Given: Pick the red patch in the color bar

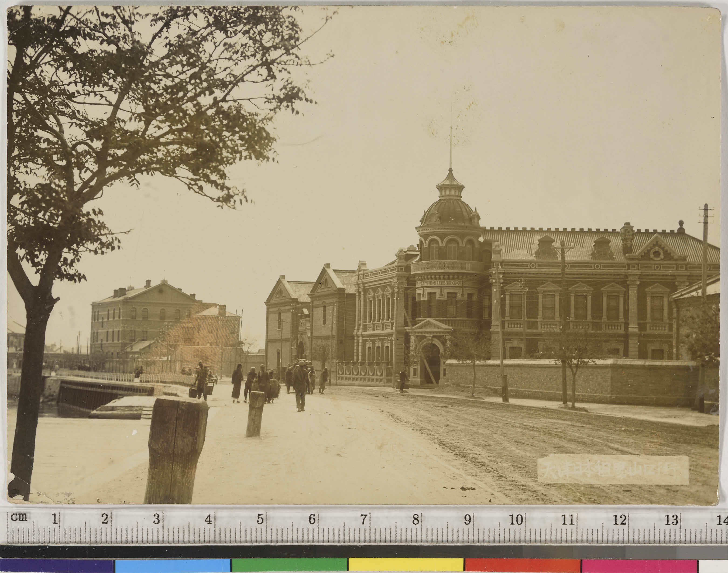Looking at the screenshot, I should tap(523, 566).
